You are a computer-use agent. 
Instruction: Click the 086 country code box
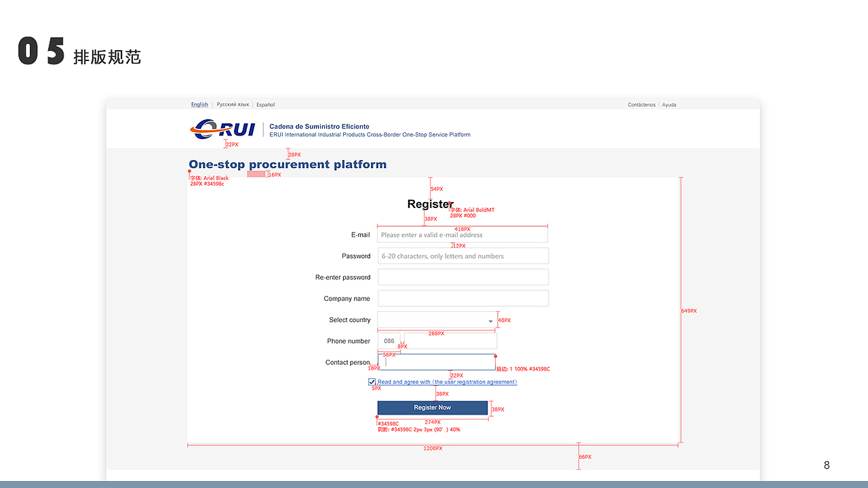[x=389, y=341]
